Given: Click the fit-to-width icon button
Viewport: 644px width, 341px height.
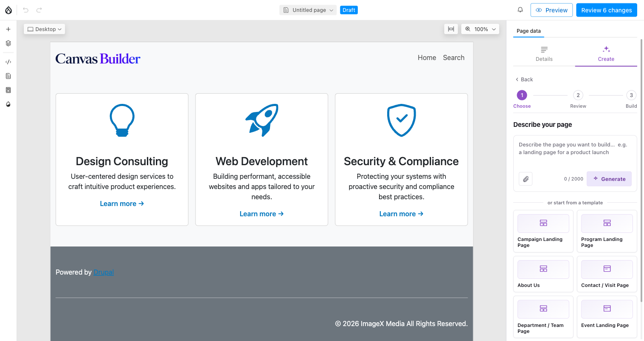Looking at the screenshot, I should [x=451, y=29].
